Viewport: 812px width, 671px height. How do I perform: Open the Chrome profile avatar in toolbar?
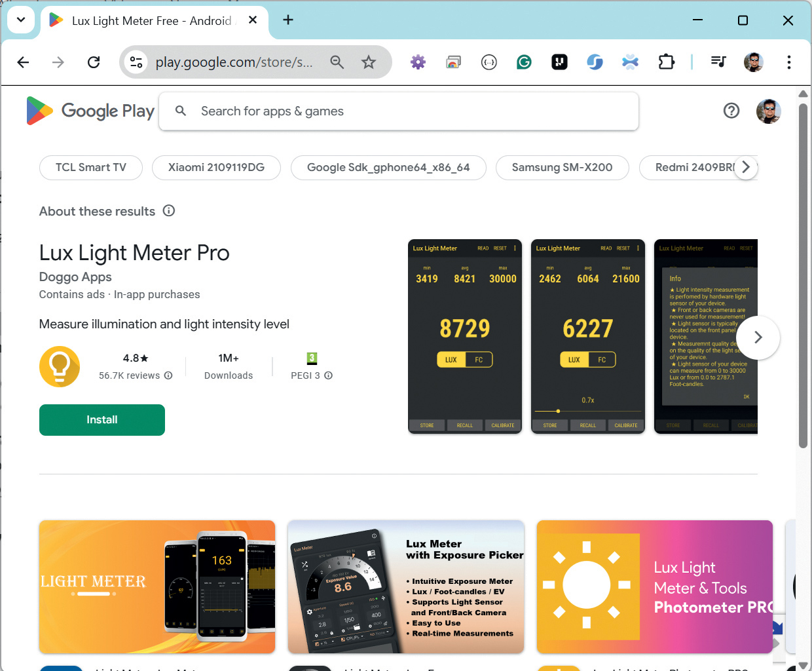tap(754, 62)
